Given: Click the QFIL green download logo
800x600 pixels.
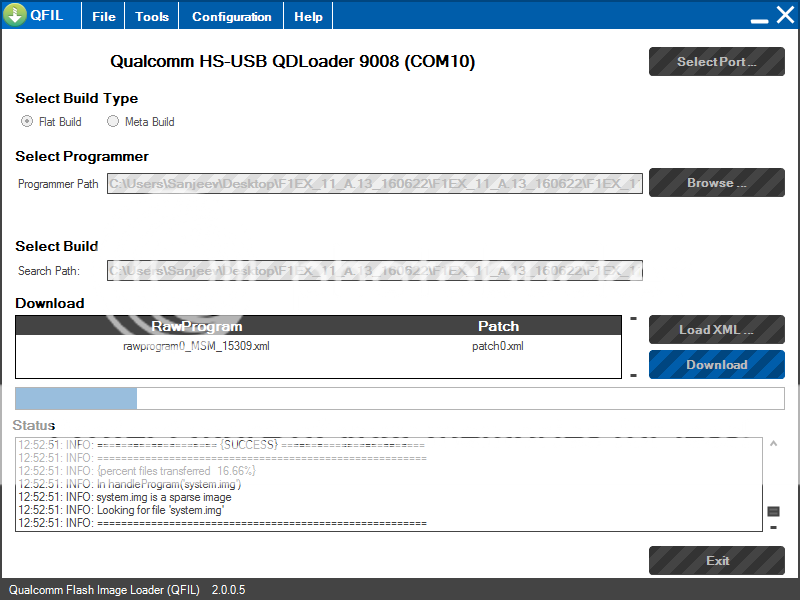Looking at the screenshot, I should pyautogui.click(x=15, y=15).
